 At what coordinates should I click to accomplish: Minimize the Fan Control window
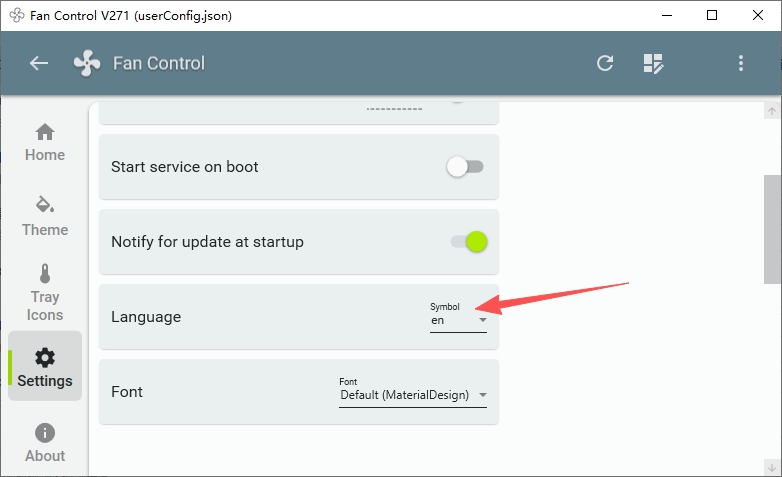667,15
